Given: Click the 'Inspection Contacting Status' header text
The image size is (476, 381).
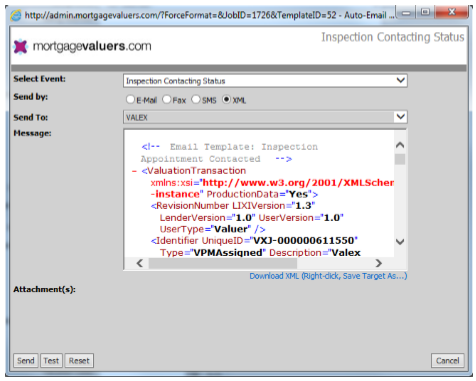Looking at the screenshot, I should pos(393,37).
